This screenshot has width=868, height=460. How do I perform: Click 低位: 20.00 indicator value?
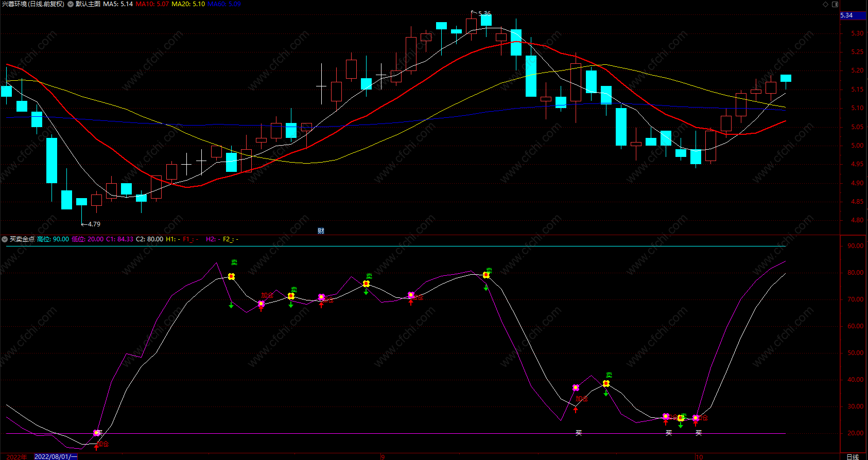[88, 239]
